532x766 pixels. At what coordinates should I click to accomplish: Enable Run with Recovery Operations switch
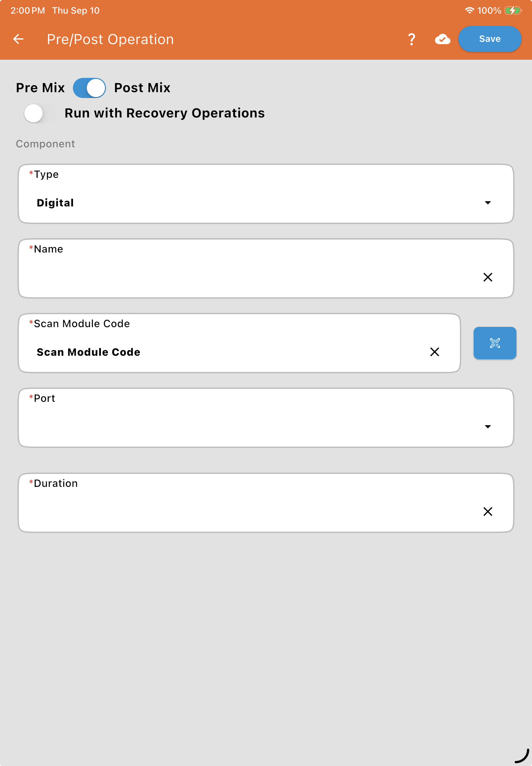coord(37,113)
